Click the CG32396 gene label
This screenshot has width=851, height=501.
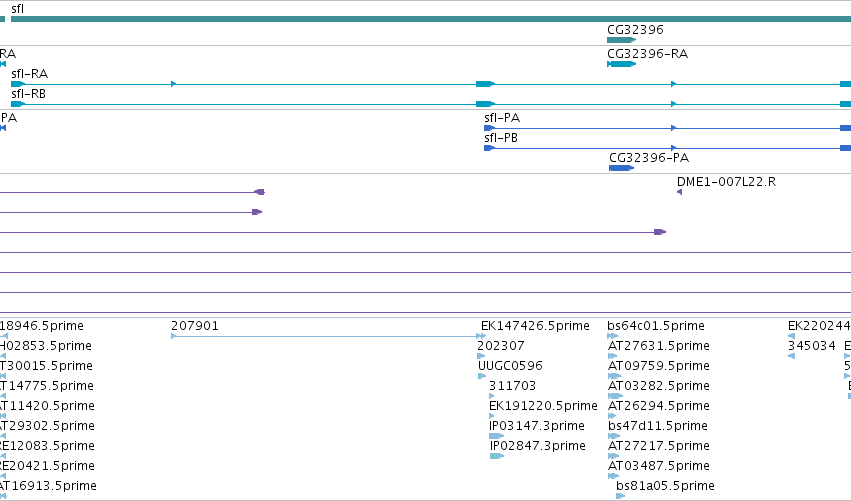pos(635,30)
